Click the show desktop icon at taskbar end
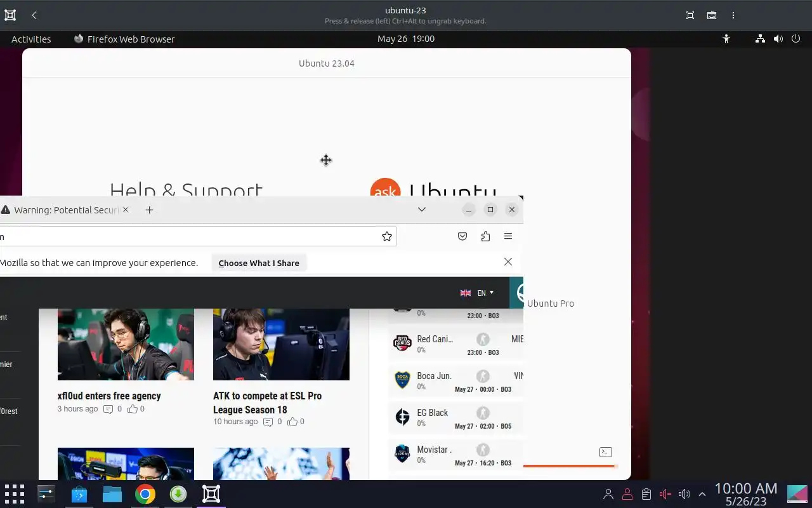Screen dimensions: 812x508 (x=797, y=494)
